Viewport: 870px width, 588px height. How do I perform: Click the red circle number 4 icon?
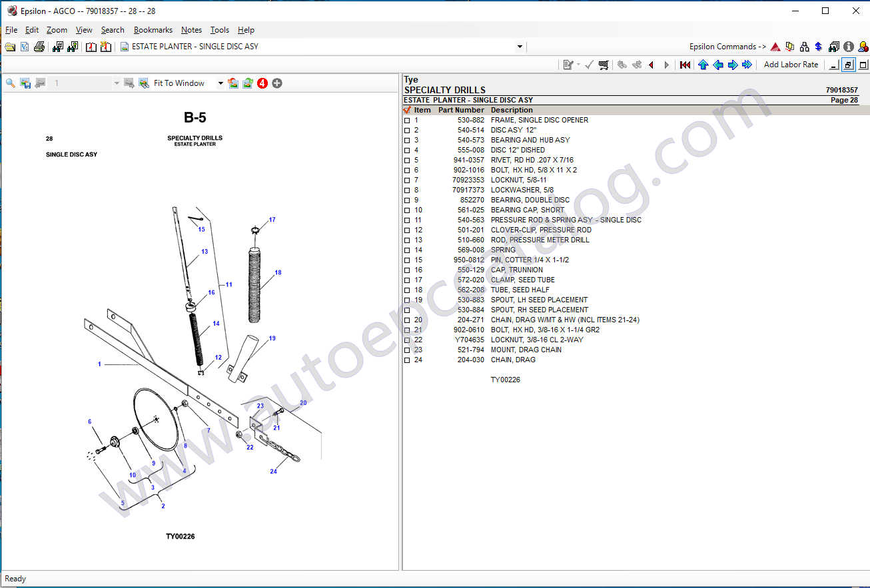click(262, 83)
